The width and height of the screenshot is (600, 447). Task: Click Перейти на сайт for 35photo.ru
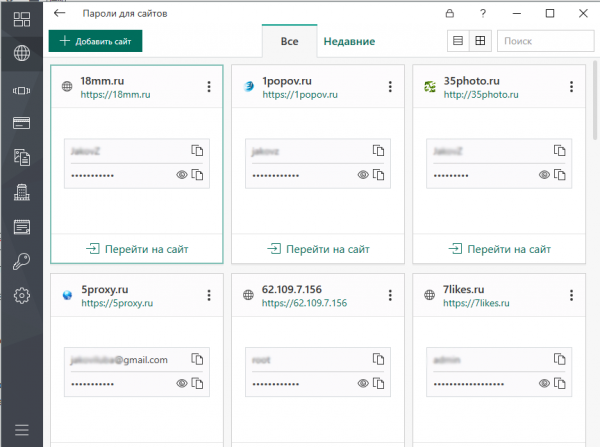coord(499,249)
